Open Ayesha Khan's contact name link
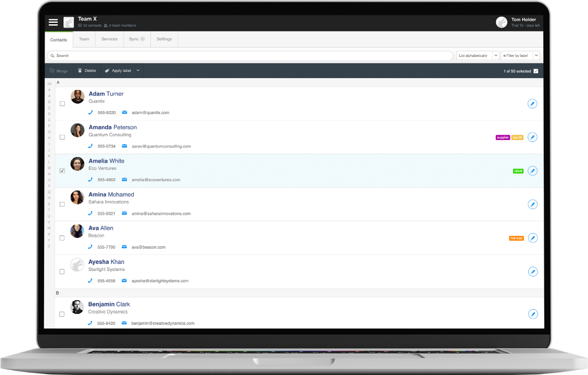Viewport: 588px width, 375px height. (106, 262)
